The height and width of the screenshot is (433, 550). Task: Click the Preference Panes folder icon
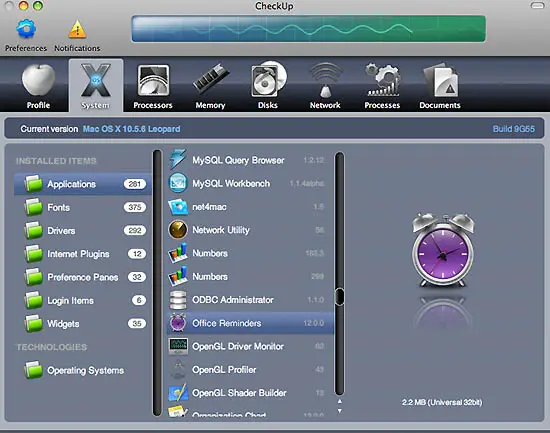pyautogui.click(x=34, y=277)
